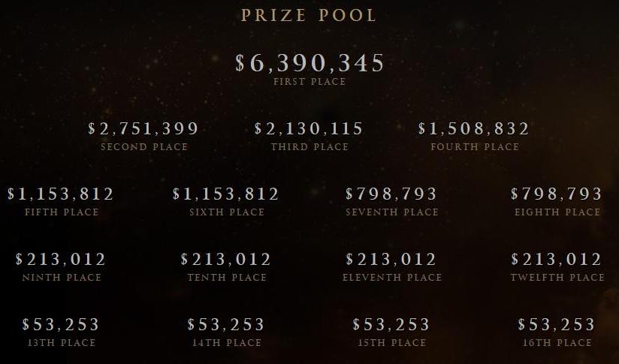Viewport: 619px width, 364px height.
Task: Select the 14TH PLACE label
Action: tap(227, 343)
